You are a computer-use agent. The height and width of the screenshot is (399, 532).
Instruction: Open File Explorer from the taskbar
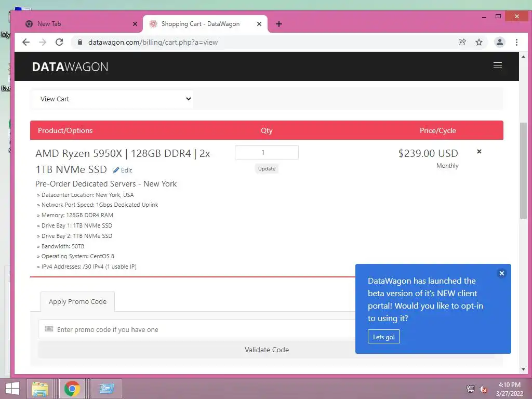(x=40, y=389)
